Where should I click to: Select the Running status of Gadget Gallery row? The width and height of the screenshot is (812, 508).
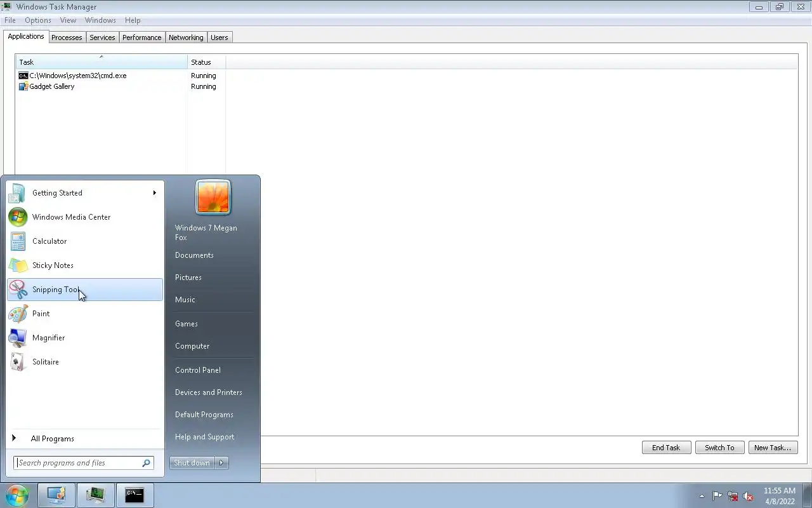coord(204,86)
